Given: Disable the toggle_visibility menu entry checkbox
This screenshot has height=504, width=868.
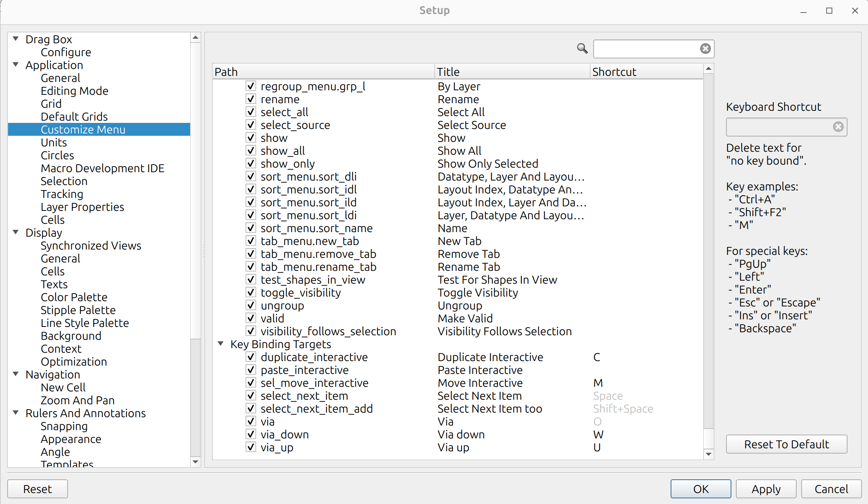Looking at the screenshot, I should click(251, 292).
